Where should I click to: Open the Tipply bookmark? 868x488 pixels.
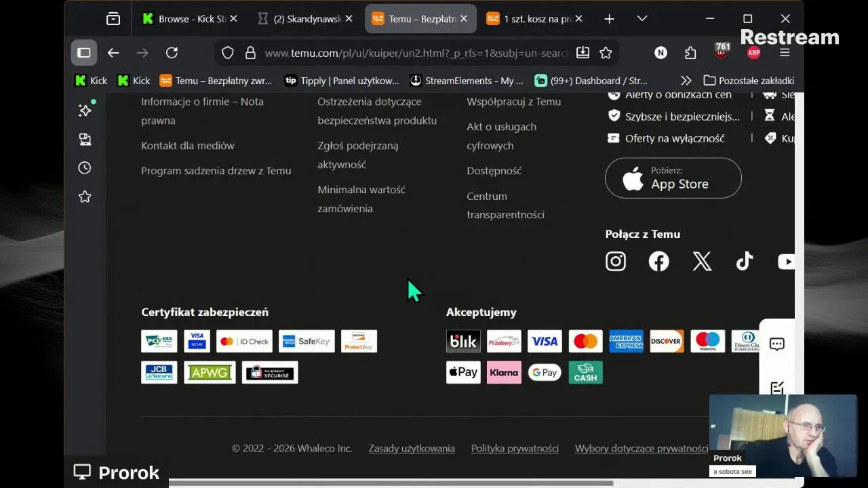coord(342,81)
